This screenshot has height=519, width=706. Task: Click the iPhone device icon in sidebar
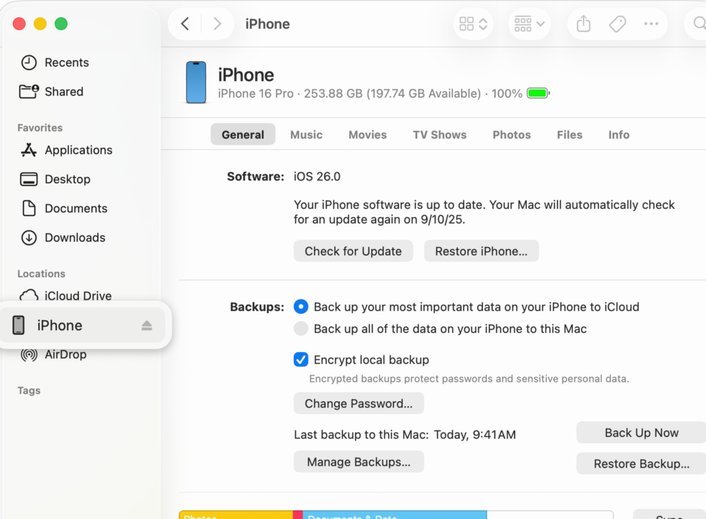(x=18, y=325)
